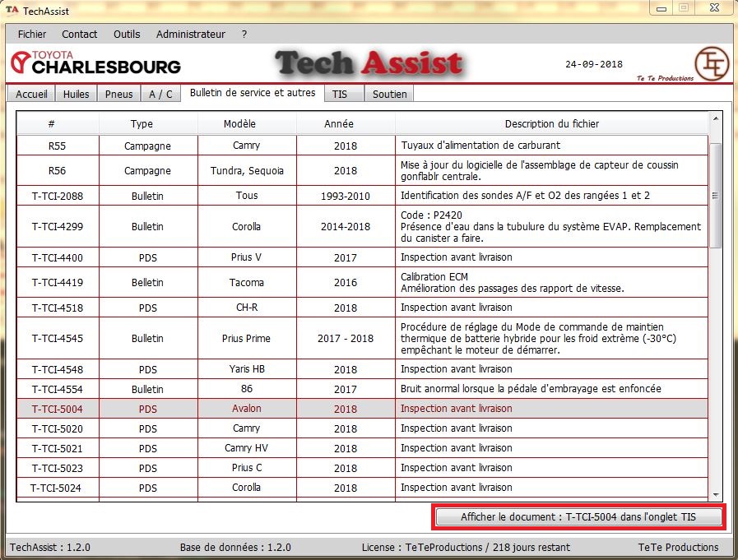Click the Tech Assist banner logo
This screenshot has height=560, width=738.
point(369,64)
